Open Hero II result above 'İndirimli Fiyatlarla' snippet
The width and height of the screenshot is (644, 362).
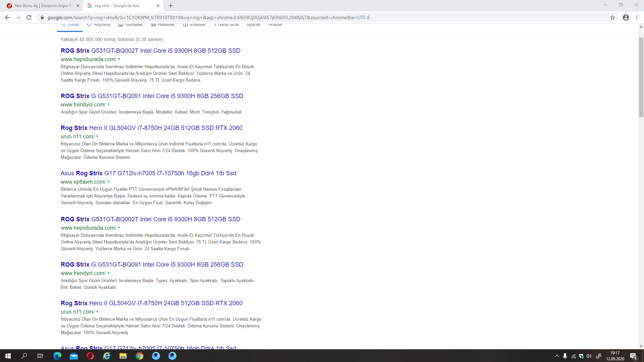152,128
